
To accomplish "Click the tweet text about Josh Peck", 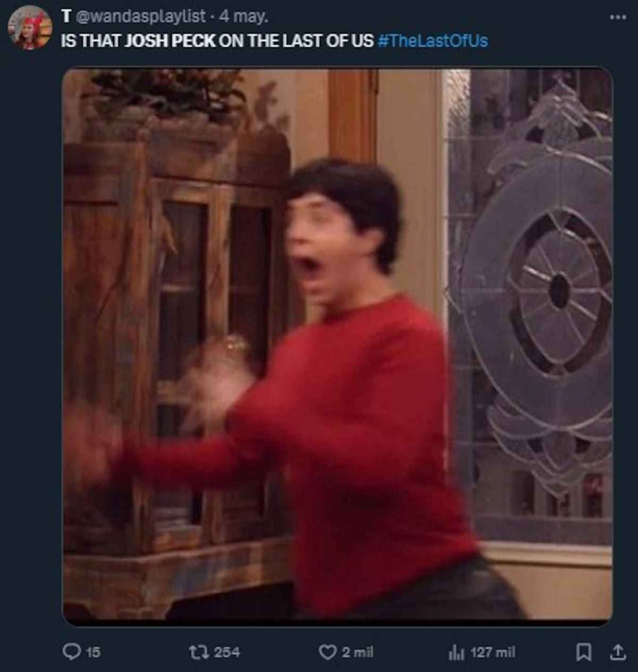I will pyautogui.click(x=217, y=41).
